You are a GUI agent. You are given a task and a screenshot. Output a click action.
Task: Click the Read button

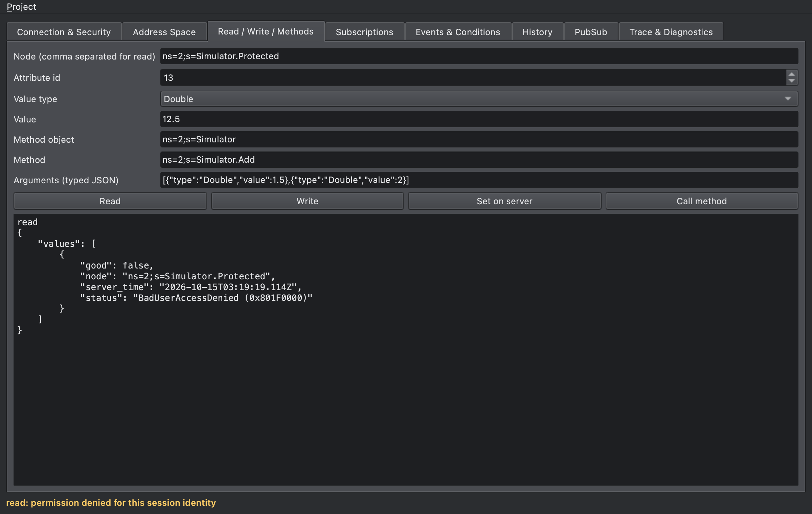110,201
